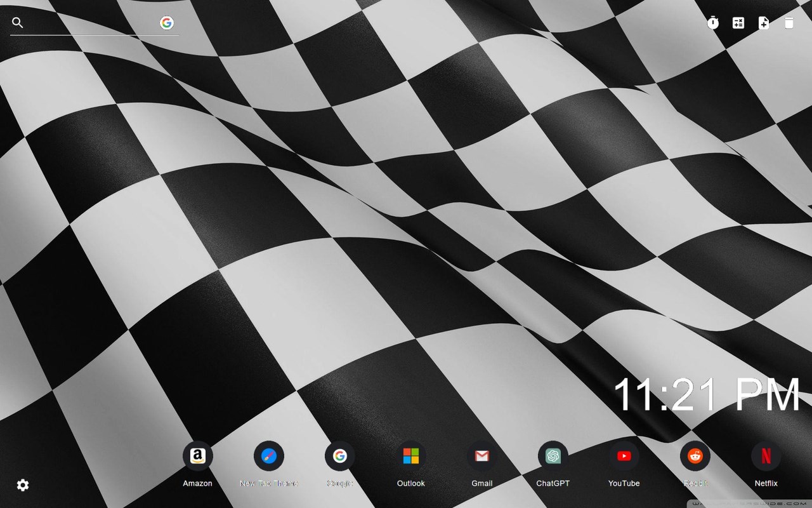The height and width of the screenshot is (508, 812).
Task: Click the Google search engine logo
Action: tap(167, 23)
